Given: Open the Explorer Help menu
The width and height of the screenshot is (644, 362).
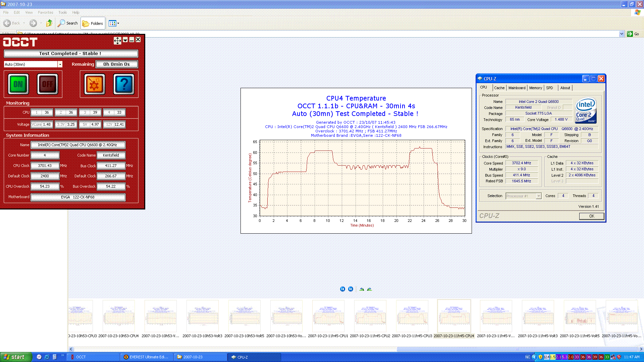Looking at the screenshot, I should (x=76, y=12).
